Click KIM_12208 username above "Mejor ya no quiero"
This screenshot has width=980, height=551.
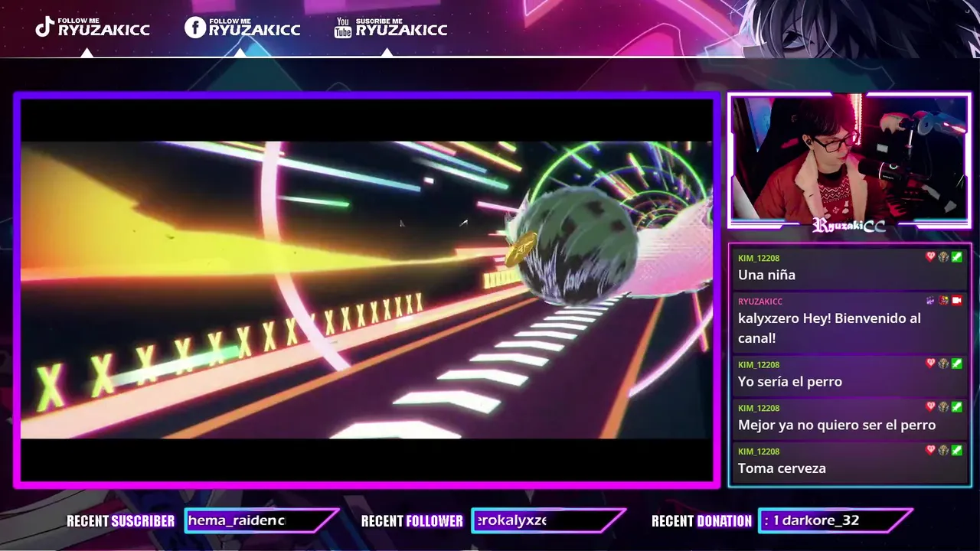pos(759,409)
